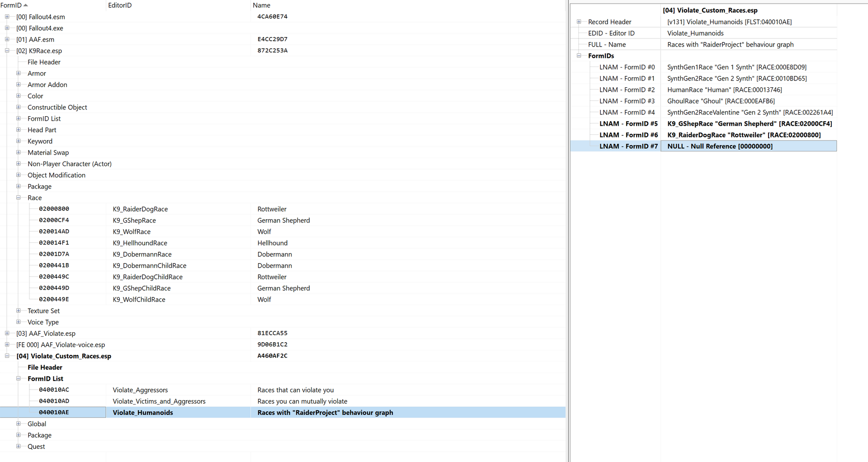Click the Hellhound name cell

pos(273,243)
